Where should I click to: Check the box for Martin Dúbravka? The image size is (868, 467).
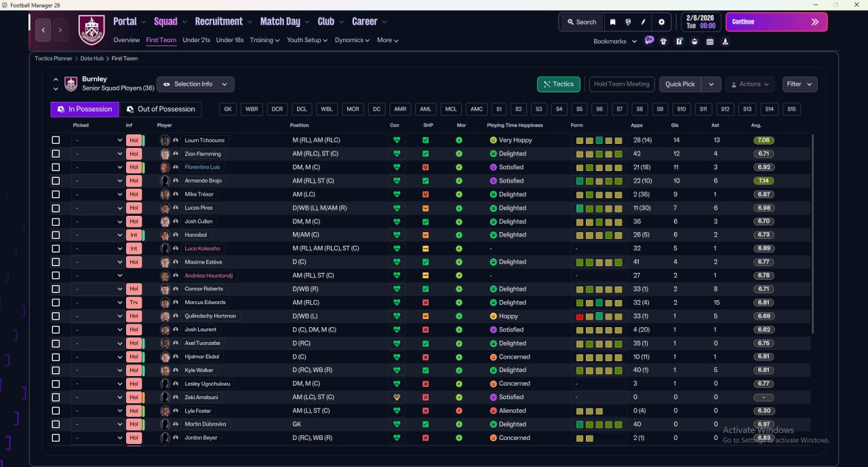(56, 424)
